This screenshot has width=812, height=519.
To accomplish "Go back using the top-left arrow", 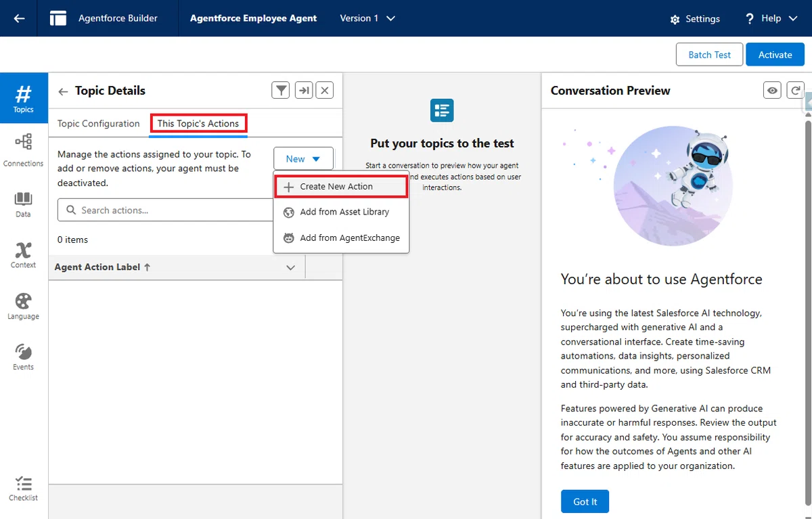I will [x=19, y=18].
